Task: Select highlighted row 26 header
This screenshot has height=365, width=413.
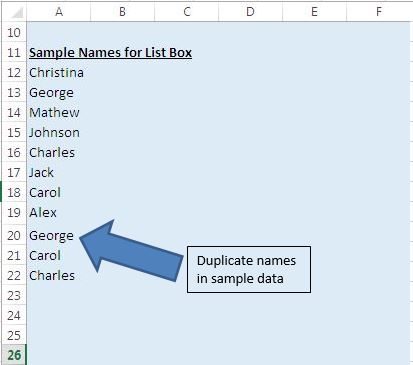Action: (14, 355)
